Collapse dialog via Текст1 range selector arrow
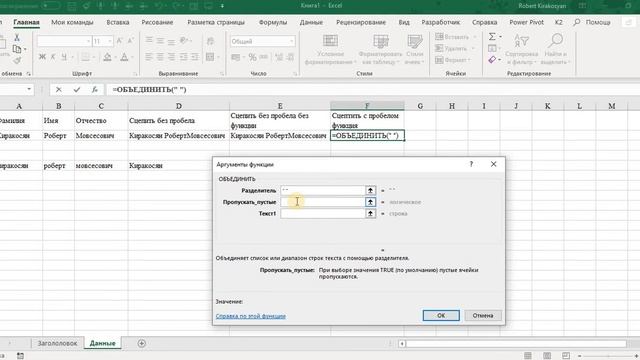Viewport: 640px width, 360px height. pyautogui.click(x=370, y=213)
